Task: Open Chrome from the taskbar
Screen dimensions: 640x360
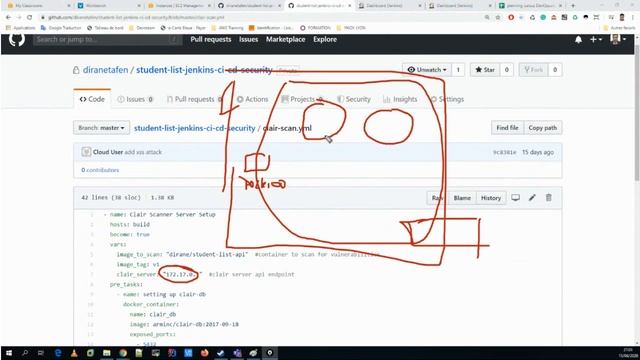Action: coord(123,353)
